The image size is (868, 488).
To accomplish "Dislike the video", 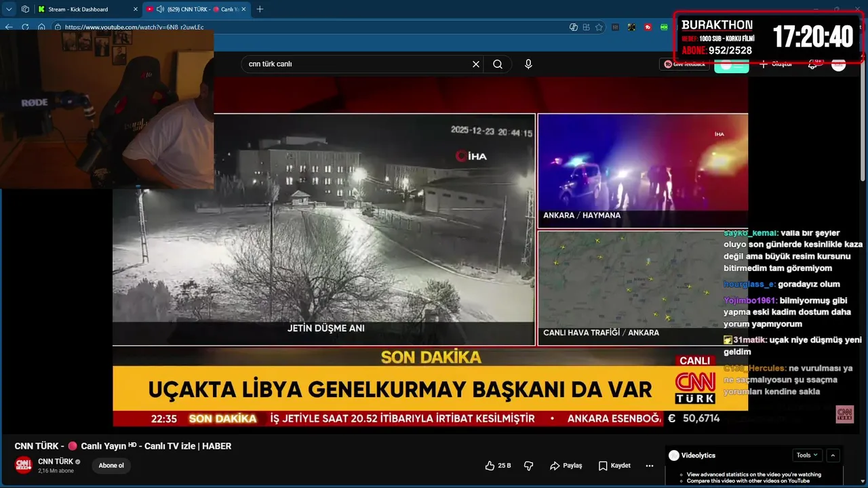I will point(529,466).
